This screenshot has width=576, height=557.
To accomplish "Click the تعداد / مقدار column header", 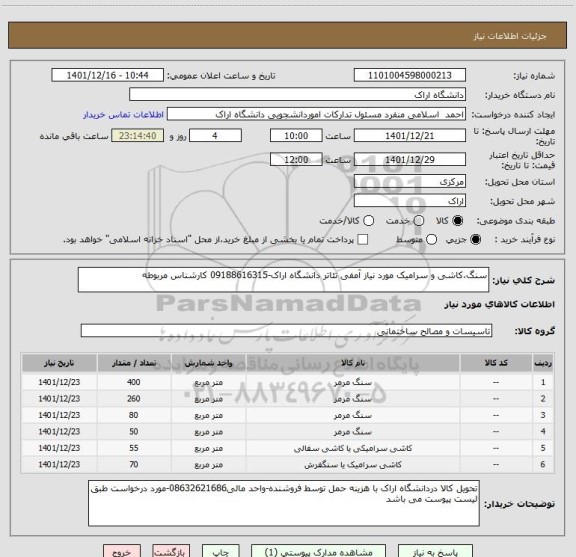I will coord(134,363).
